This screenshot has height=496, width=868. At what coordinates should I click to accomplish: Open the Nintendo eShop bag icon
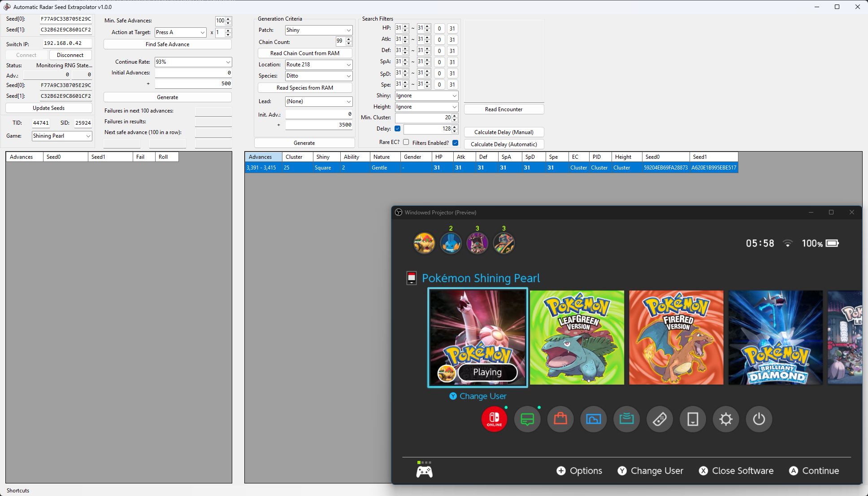click(x=560, y=419)
